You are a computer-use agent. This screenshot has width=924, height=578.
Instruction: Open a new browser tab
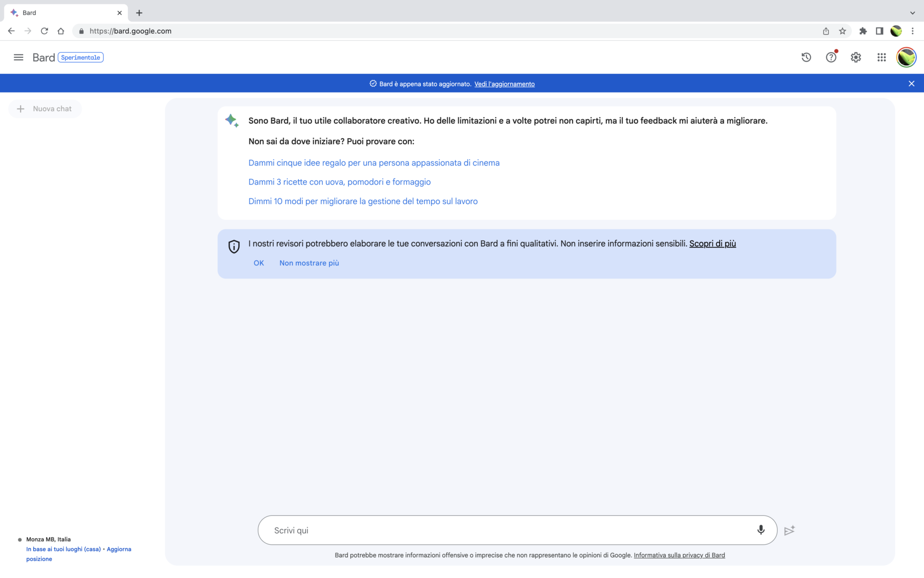[x=139, y=13]
